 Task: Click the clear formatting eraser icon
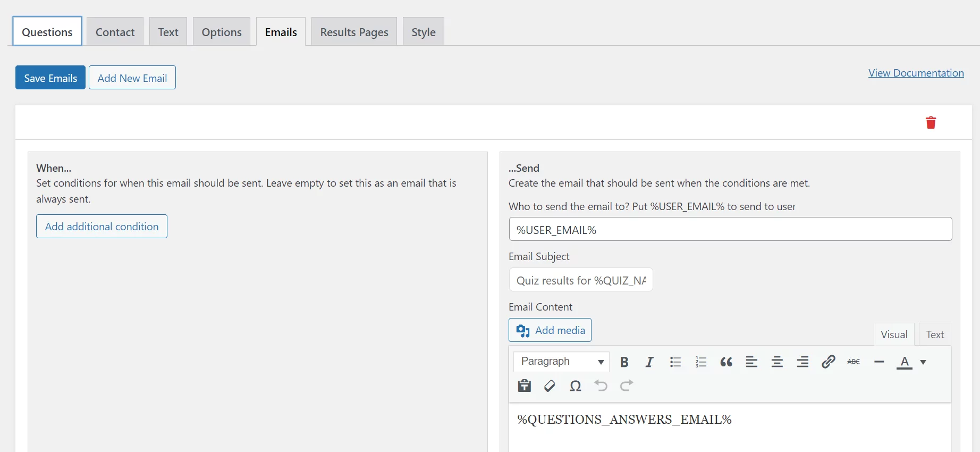tap(550, 386)
